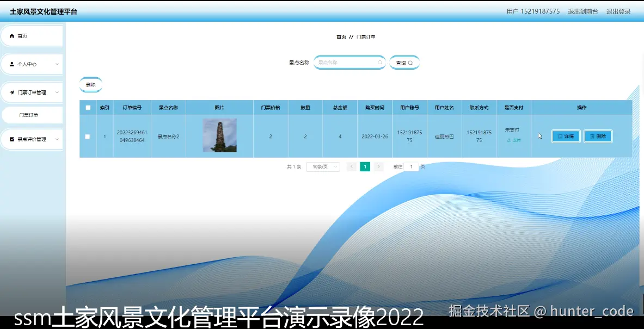Click the 景点名称2 cell

tap(168, 136)
